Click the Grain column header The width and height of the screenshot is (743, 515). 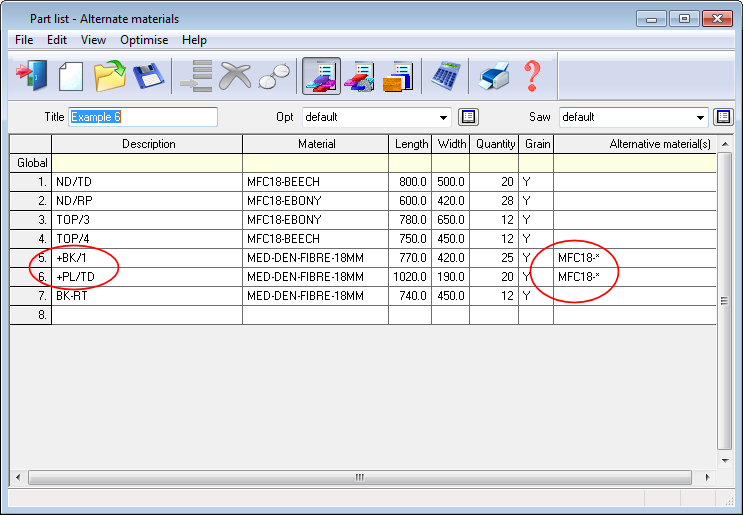[x=536, y=144]
